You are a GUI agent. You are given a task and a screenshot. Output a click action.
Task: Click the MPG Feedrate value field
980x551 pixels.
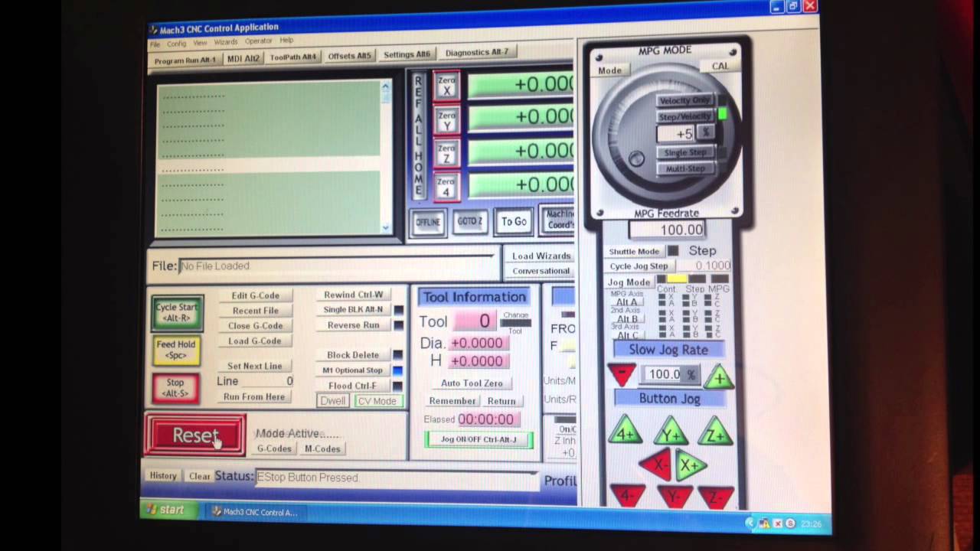click(x=667, y=230)
